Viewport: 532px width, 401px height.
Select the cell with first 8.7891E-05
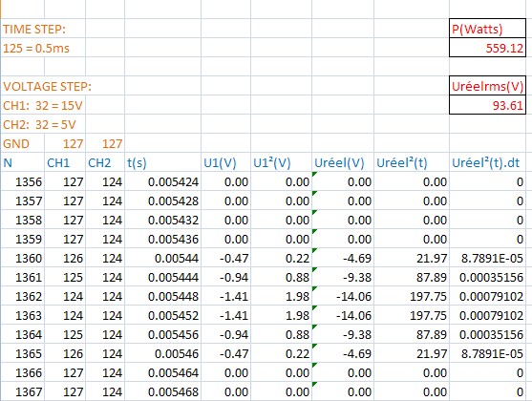(487, 258)
